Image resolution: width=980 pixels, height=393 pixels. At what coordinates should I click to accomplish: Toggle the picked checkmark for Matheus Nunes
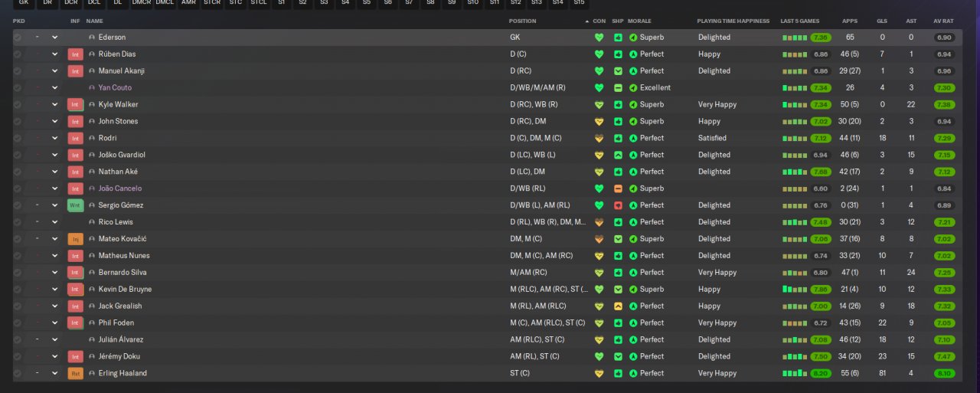(x=18, y=256)
